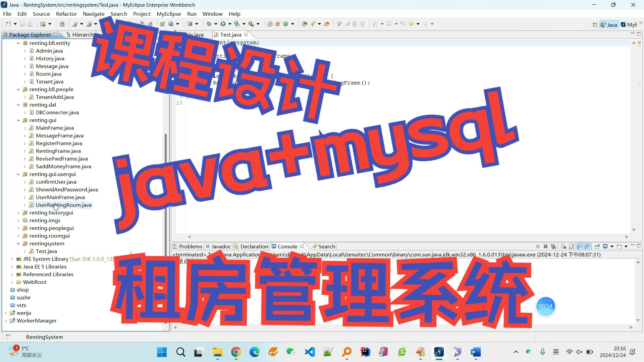Click the date and time in taskbar
The image size is (644, 362).
[612, 352]
